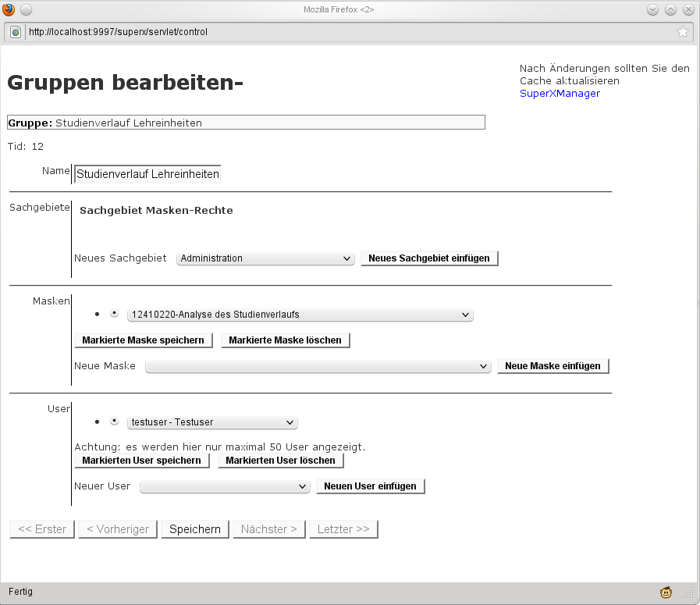Open the testuser - Testuser dropdown

212,422
